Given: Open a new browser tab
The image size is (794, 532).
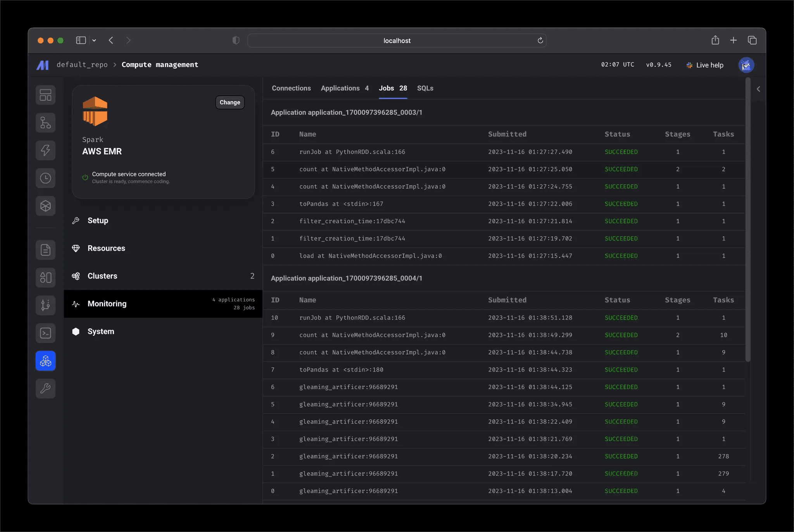Looking at the screenshot, I should (x=734, y=40).
